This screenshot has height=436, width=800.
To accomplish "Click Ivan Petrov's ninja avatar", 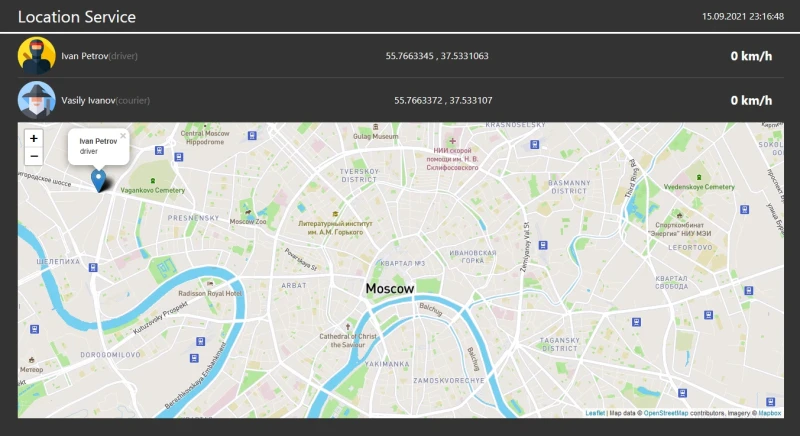I will point(37,55).
